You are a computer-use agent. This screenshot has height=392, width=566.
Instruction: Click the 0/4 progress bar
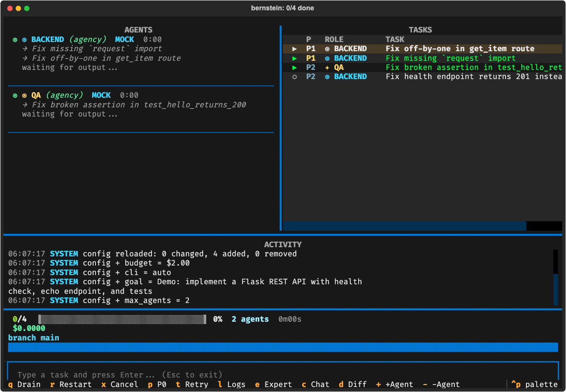pos(122,319)
